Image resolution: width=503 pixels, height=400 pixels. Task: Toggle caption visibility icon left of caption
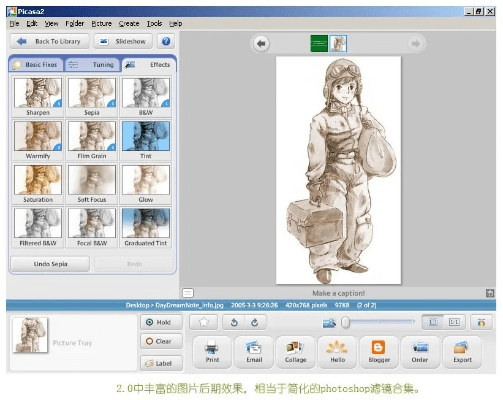pos(188,293)
